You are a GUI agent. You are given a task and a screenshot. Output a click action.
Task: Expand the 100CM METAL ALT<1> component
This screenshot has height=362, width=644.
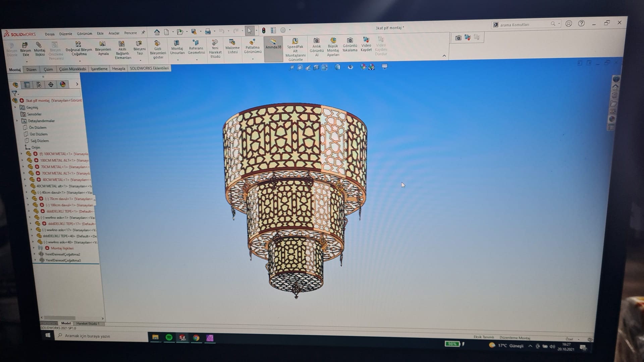[22, 160]
